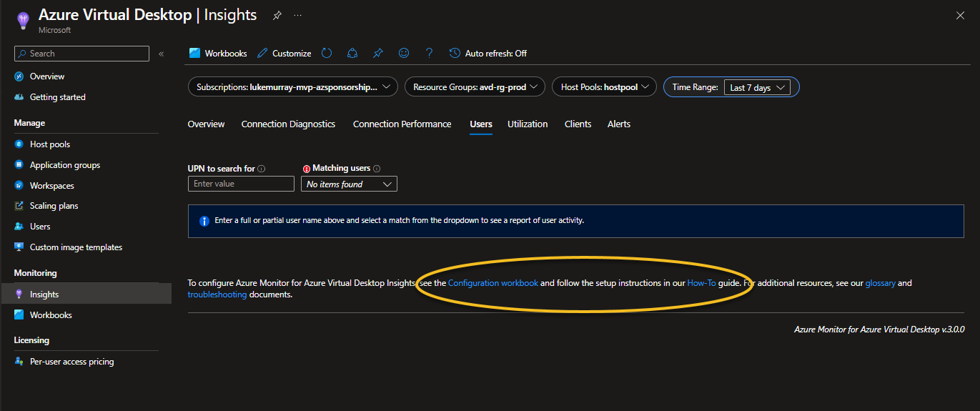The width and height of the screenshot is (980, 411).
Task: Open the Workbooks toolbar button
Action: tap(218, 53)
